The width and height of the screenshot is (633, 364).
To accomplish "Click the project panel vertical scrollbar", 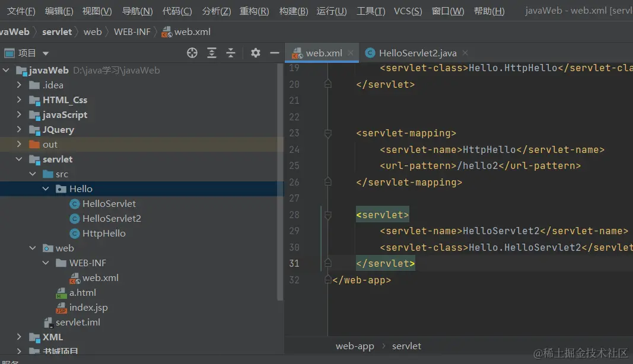I will click(x=280, y=181).
